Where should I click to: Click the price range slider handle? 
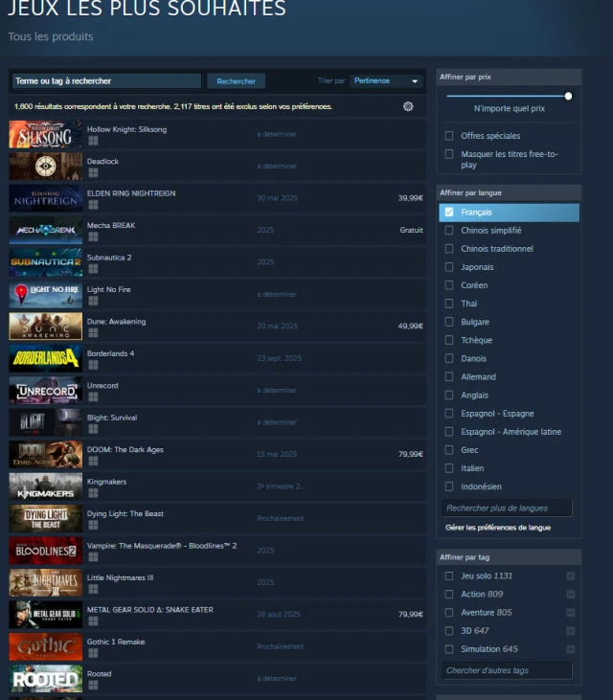click(568, 96)
